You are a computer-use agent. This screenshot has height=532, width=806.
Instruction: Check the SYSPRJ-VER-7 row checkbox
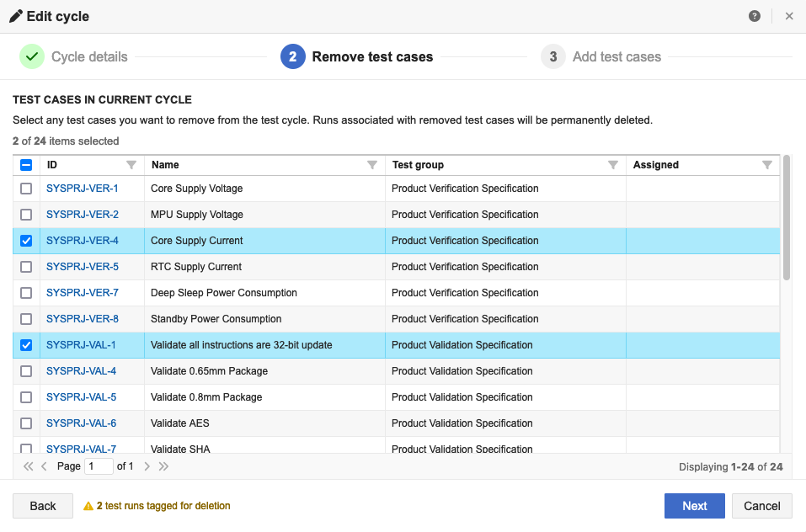(x=26, y=293)
